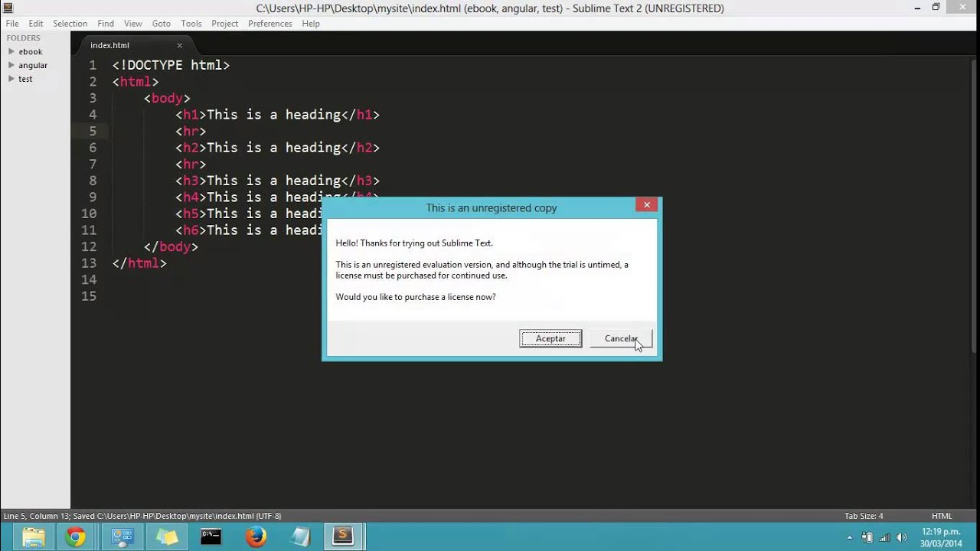The image size is (980, 551).
Task: Open the File menu
Action: coord(12,24)
